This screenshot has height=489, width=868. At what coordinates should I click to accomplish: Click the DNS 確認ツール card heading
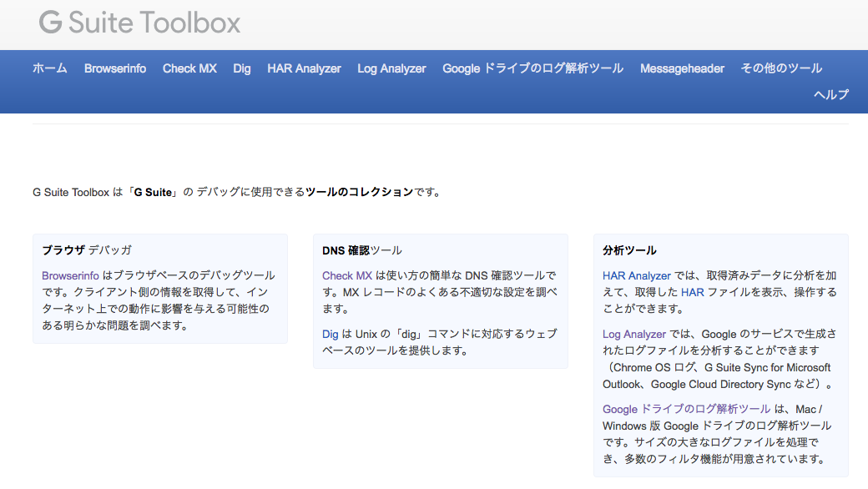pyautogui.click(x=361, y=250)
